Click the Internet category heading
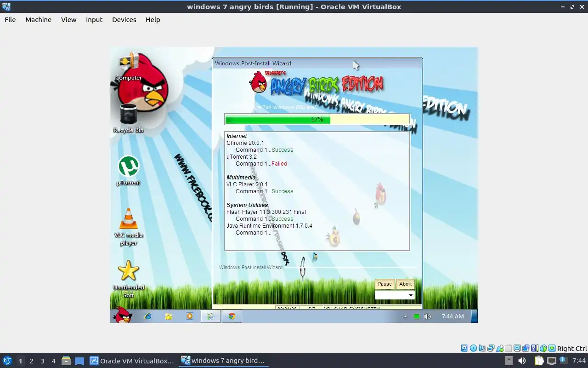 click(237, 136)
